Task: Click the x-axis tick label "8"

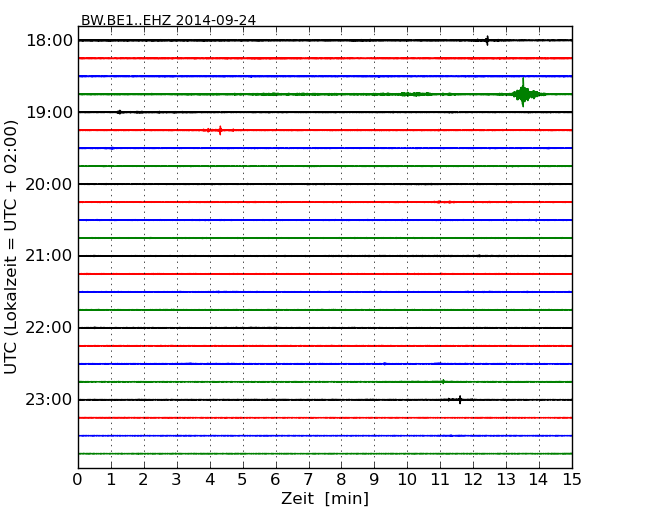Action: pos(341,480)
